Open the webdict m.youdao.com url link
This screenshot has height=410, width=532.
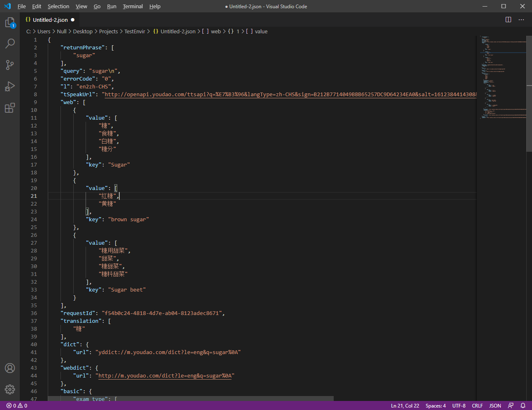(x=165, y=375)
